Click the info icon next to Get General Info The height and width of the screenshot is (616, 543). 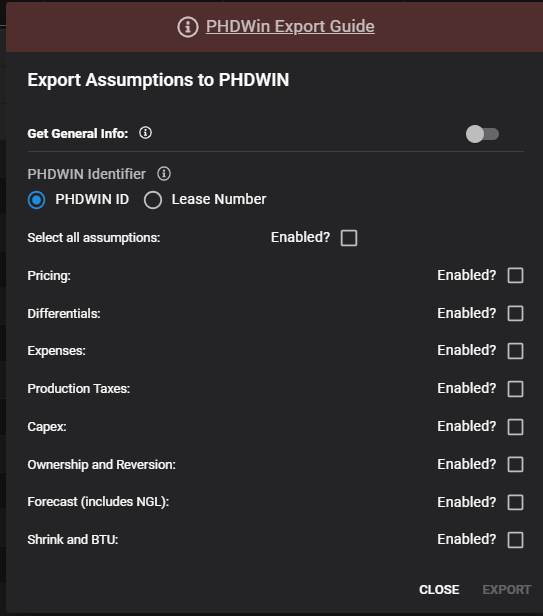point(145,133)
